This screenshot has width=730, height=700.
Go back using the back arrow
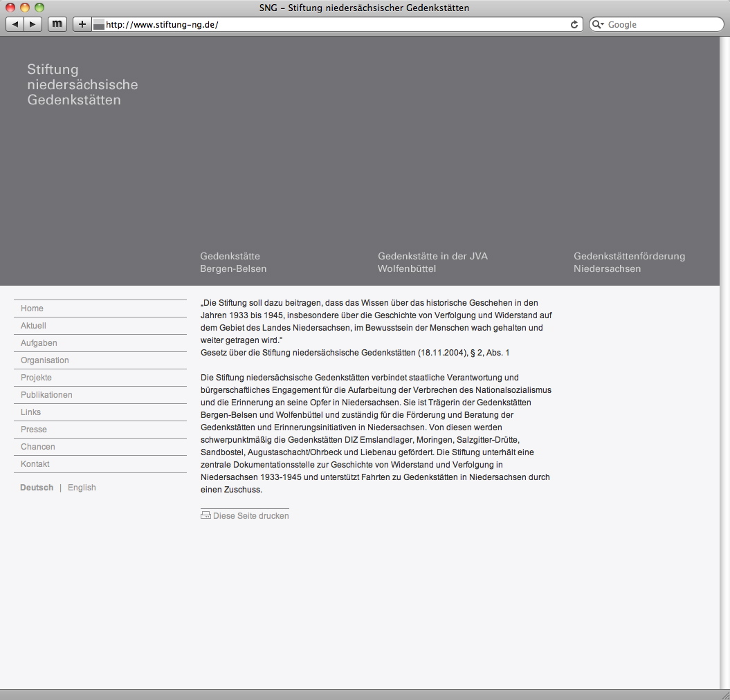[15, 24]
